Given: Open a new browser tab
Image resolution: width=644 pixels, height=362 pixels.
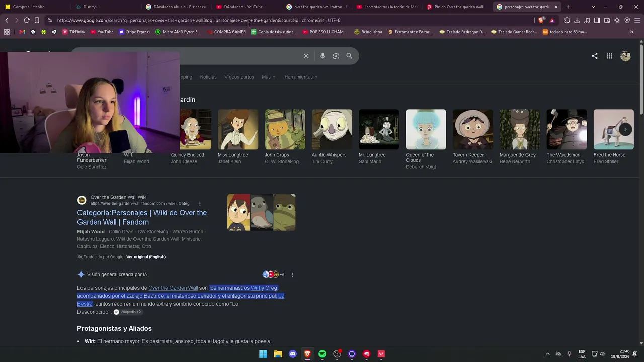Looking at the screenshot, I should point(568,7).
